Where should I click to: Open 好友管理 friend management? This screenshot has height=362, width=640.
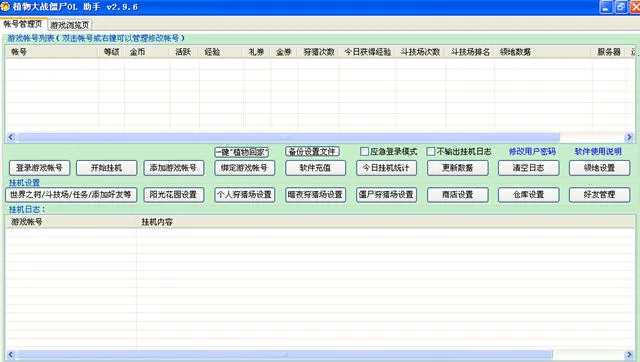pos(599,195)
